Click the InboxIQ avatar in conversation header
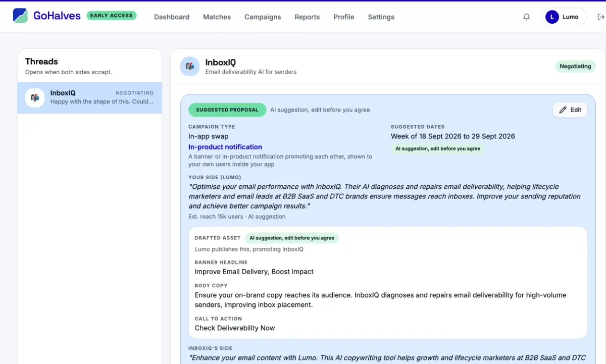 point(190,66)
